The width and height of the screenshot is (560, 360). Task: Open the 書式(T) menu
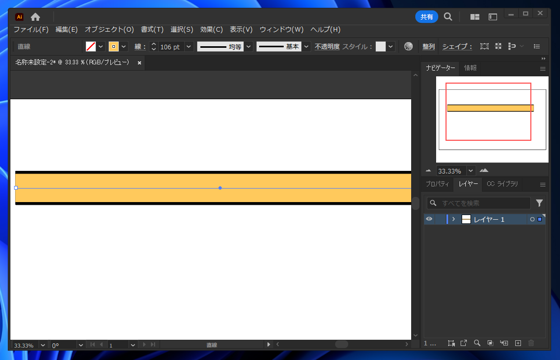(x=152, y=30)
